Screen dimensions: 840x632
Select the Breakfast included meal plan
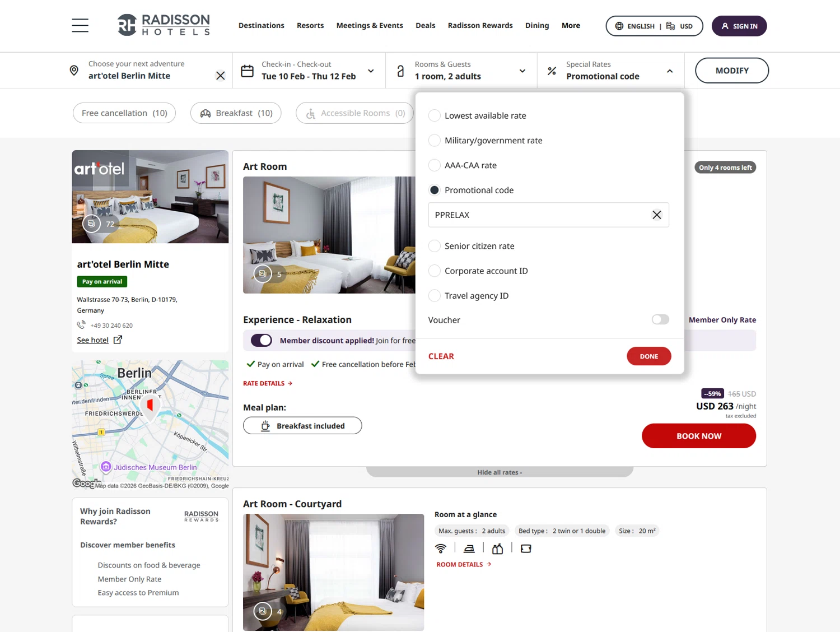(x=302, y=426)
